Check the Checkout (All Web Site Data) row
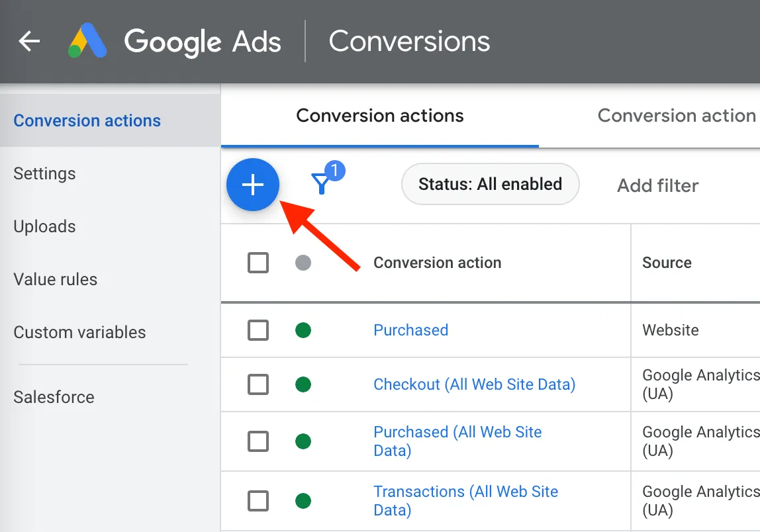The width and height of the screenshot is (760, 532). tap(258, 384)
